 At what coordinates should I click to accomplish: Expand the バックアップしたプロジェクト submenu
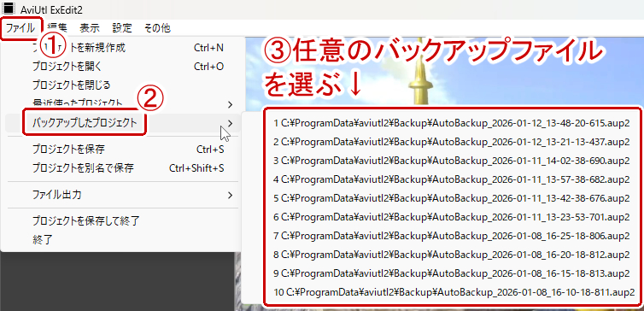point(122,123)
